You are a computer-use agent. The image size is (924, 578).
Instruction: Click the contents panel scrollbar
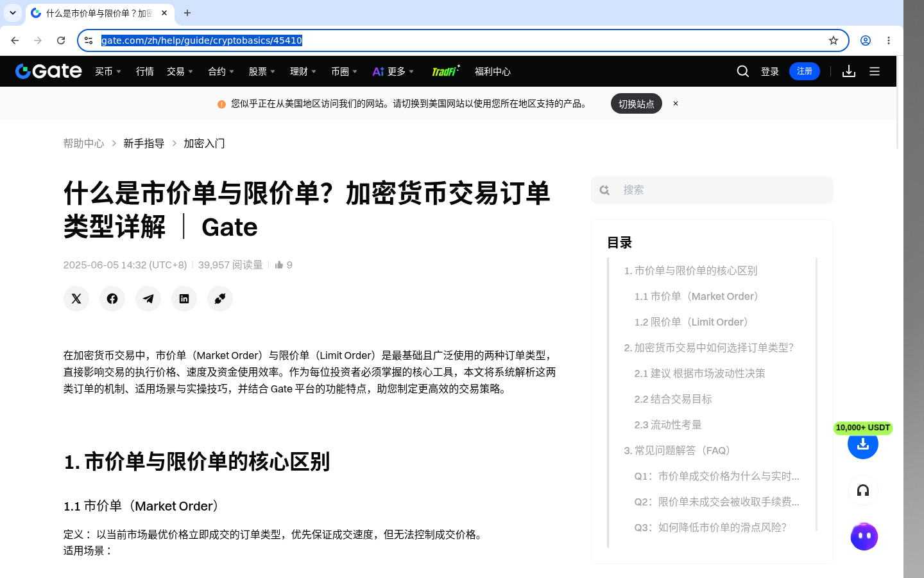coord(816,394)
